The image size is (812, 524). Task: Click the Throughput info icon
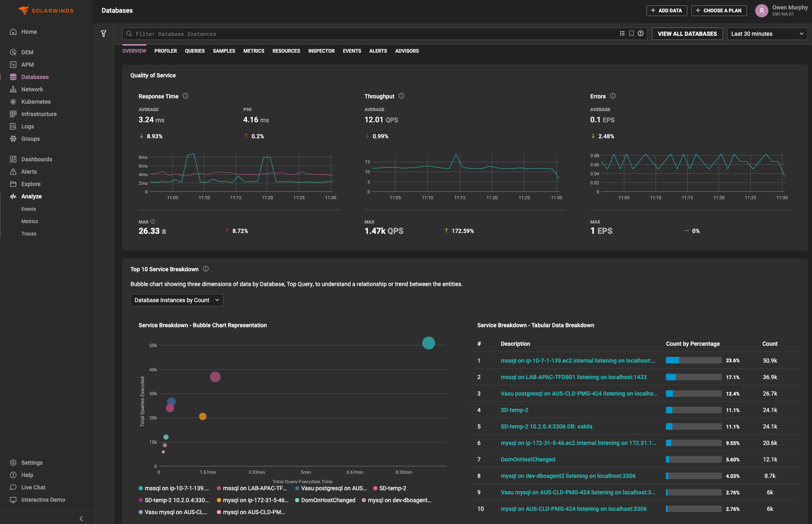click(402, 96)
